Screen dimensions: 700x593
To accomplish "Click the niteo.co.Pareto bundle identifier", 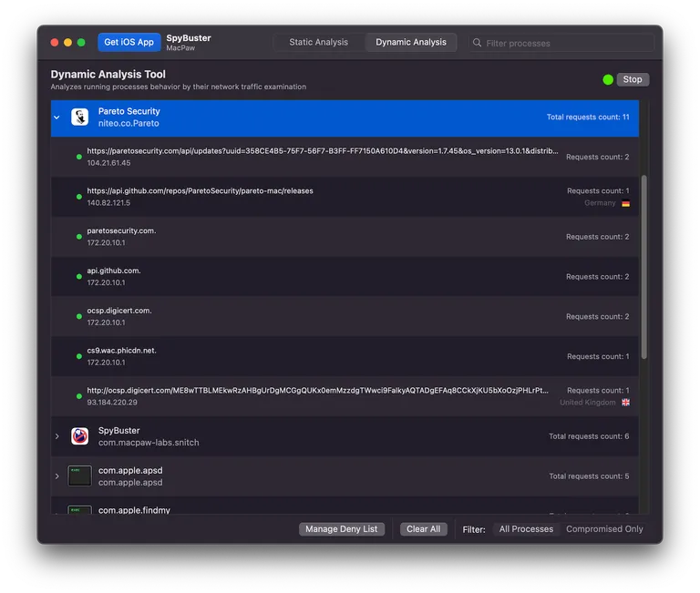I will [129, 123].
